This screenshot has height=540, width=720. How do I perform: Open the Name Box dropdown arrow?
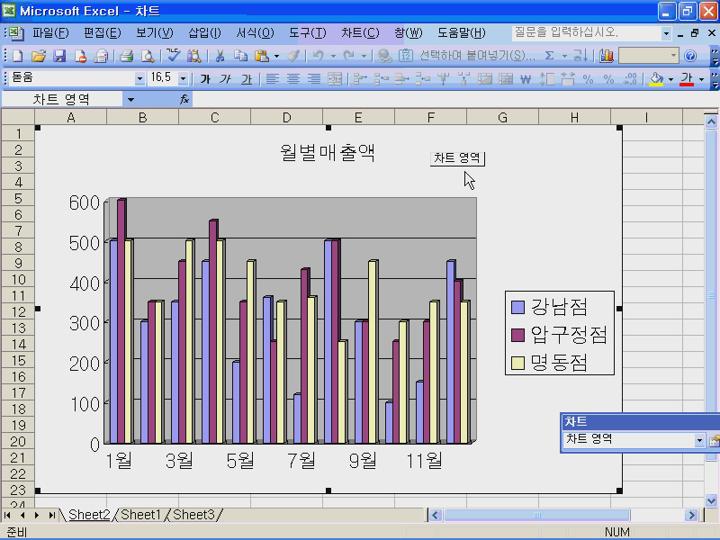coord(131,99)
